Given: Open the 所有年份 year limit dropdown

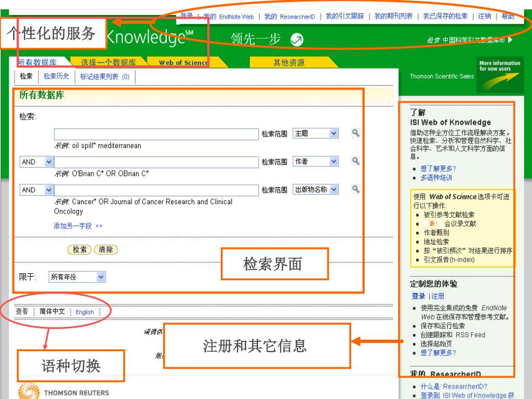Looking at the screenshot, I should click(x=77, y=277).
